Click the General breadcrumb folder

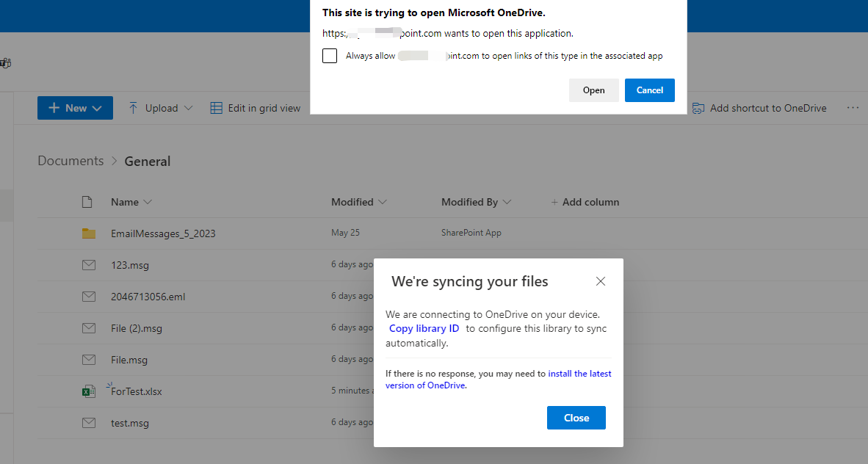[148, 161]
